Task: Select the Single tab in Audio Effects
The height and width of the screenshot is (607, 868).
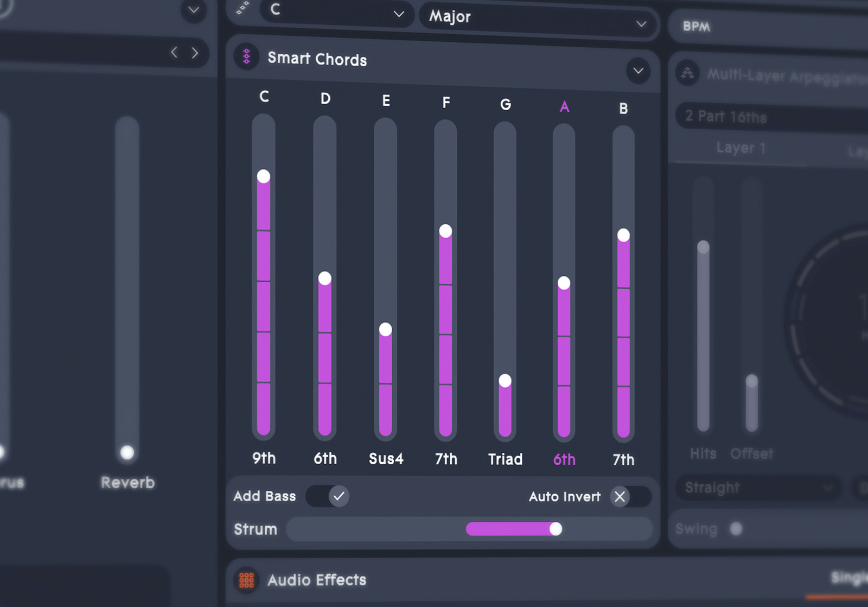Action: tap(850, 578)
